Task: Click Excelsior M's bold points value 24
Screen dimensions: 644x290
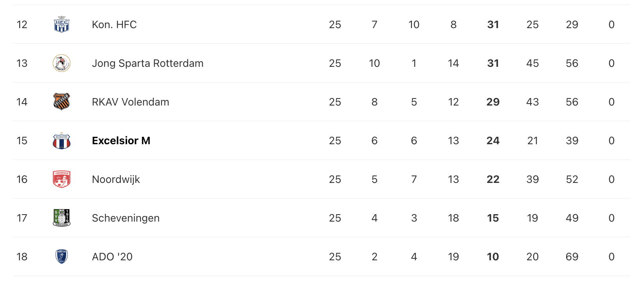Action: pyautogui.click(x=493, y=141)
